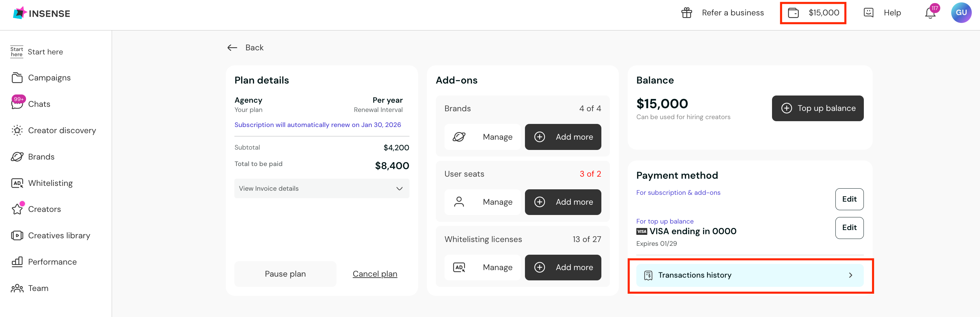Click the Brands planet icon in sidebar

coord(17,156)
